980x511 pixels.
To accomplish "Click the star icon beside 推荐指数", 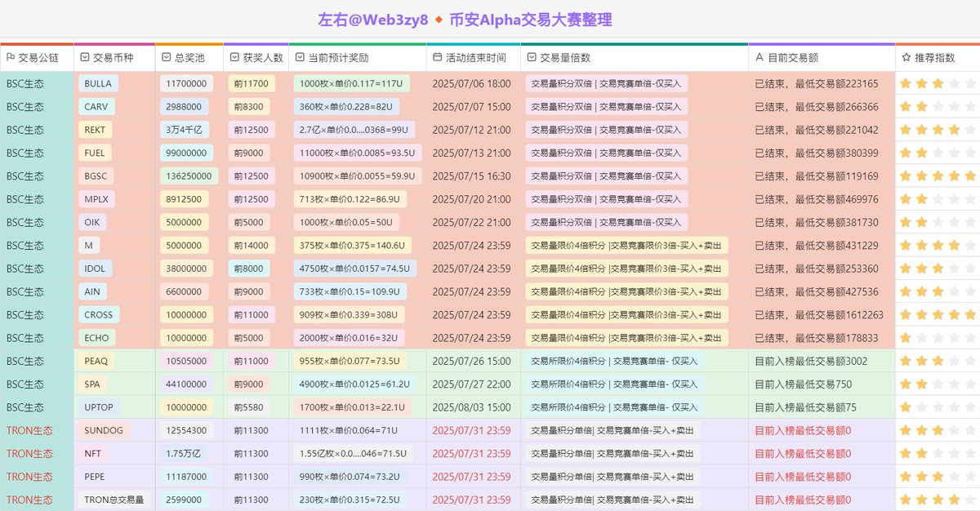I will (906, 58).
